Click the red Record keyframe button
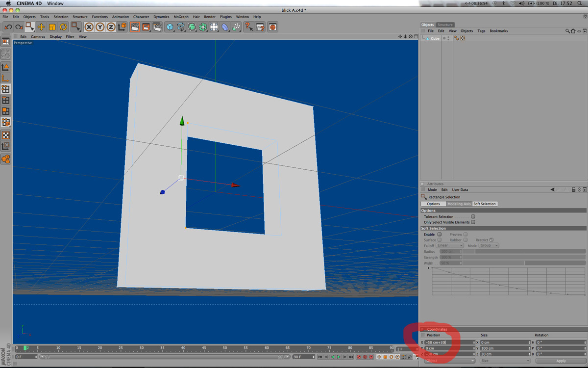588x368 pixels. click(359, 357)
